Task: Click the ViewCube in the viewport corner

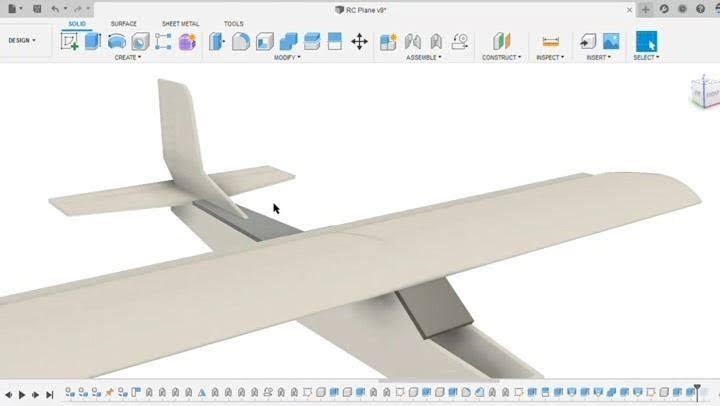Action: tap(706, 91)
